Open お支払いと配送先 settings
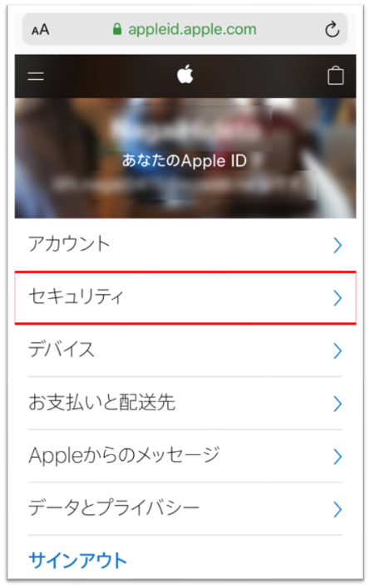Image resolution: width=370 pixels, height=588 pixels. click(x=185, y=404)
